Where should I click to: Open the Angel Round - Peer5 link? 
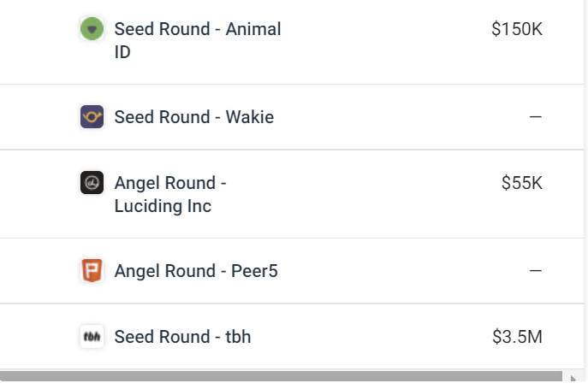click(196, 271)
